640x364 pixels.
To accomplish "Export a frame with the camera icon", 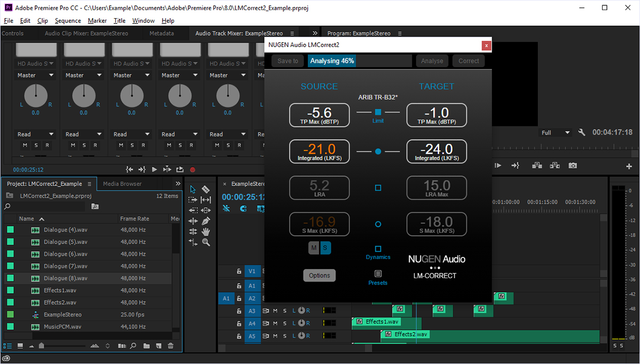I will (x=572, y=166).
